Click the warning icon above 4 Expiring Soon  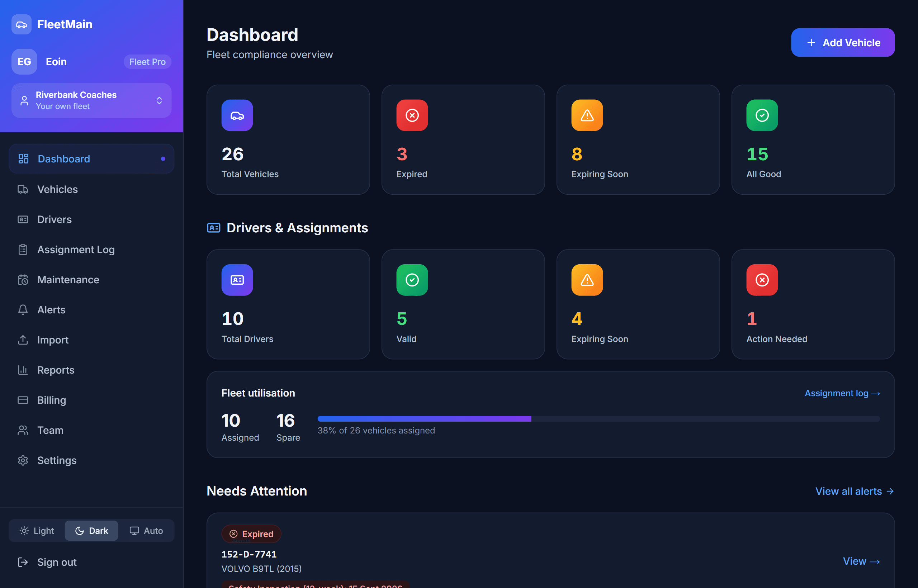pyautogui.click(x=587, y=280)
